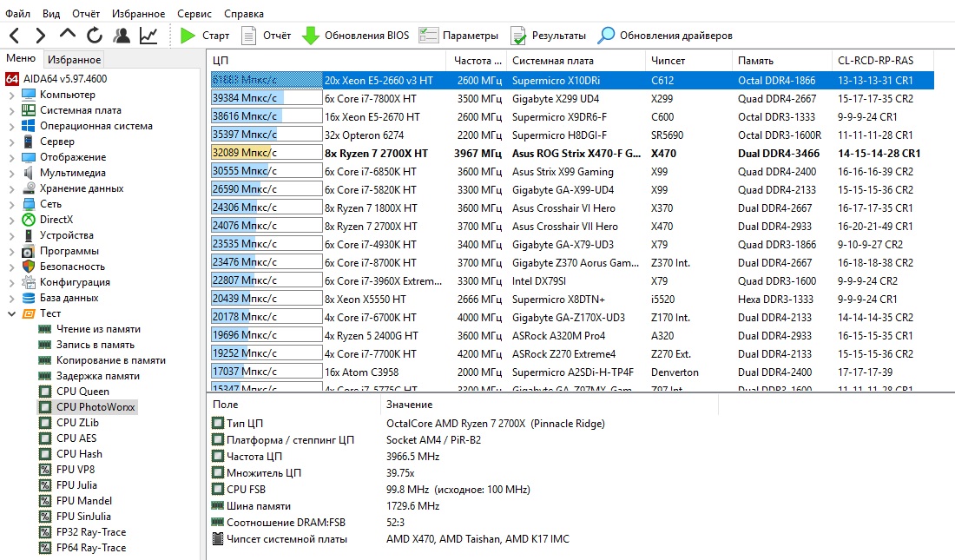
Task: Select AIDA64 v5.97.4600 root icon
Action: pos(11,79)
